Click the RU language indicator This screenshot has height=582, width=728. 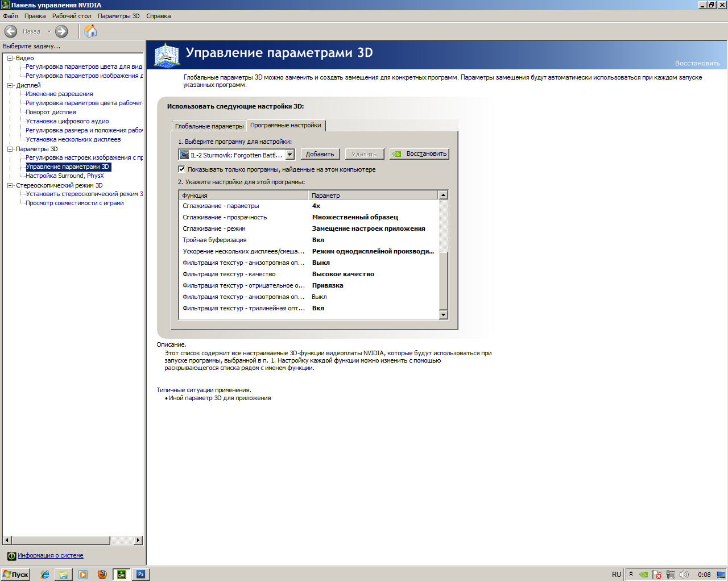[x=617, y=575]
